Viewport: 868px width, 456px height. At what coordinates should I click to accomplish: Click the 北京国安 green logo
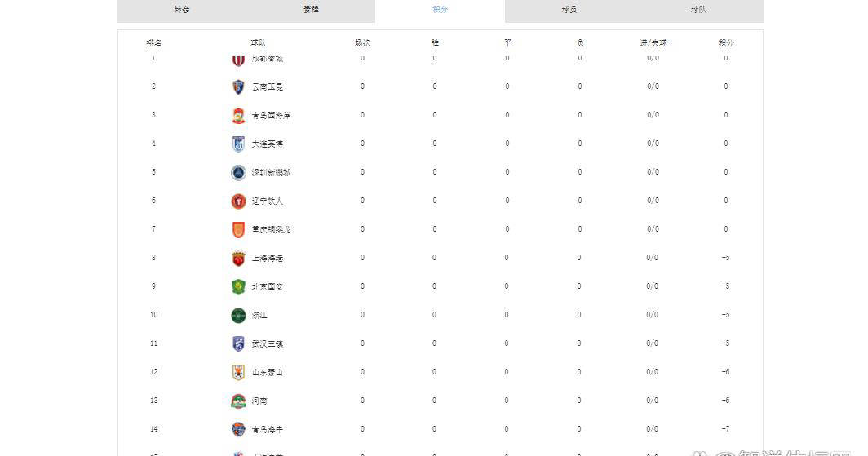coord(238,287)
